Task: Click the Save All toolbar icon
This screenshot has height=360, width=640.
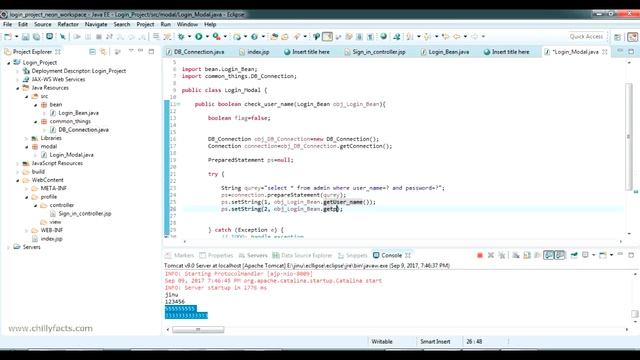Action: [36, 37]
